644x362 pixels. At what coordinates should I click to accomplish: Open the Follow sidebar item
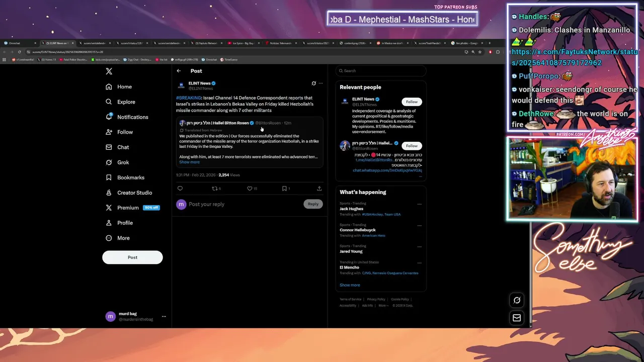point(119,132)
